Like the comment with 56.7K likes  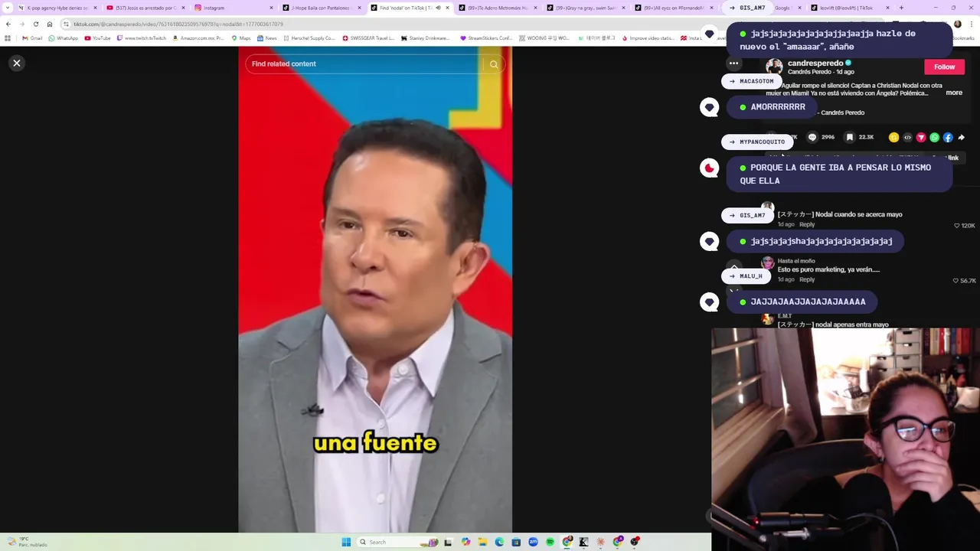pos(955,281)
